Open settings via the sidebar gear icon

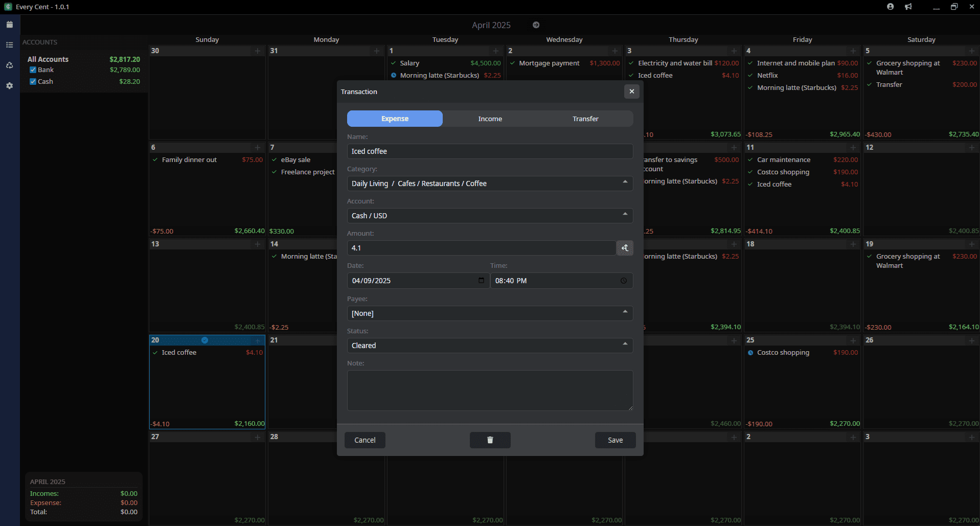tap(9, 86)
